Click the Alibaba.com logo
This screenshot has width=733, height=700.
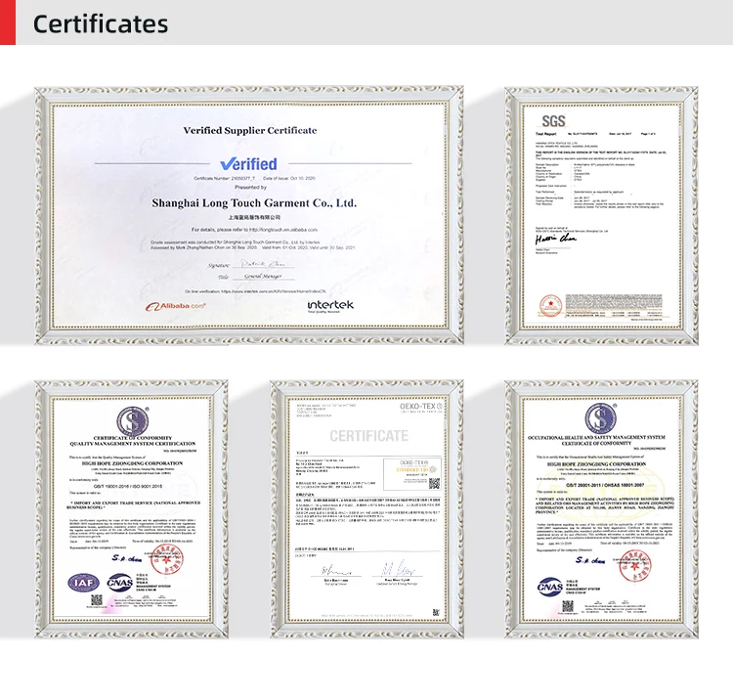(x=175, y=307)
